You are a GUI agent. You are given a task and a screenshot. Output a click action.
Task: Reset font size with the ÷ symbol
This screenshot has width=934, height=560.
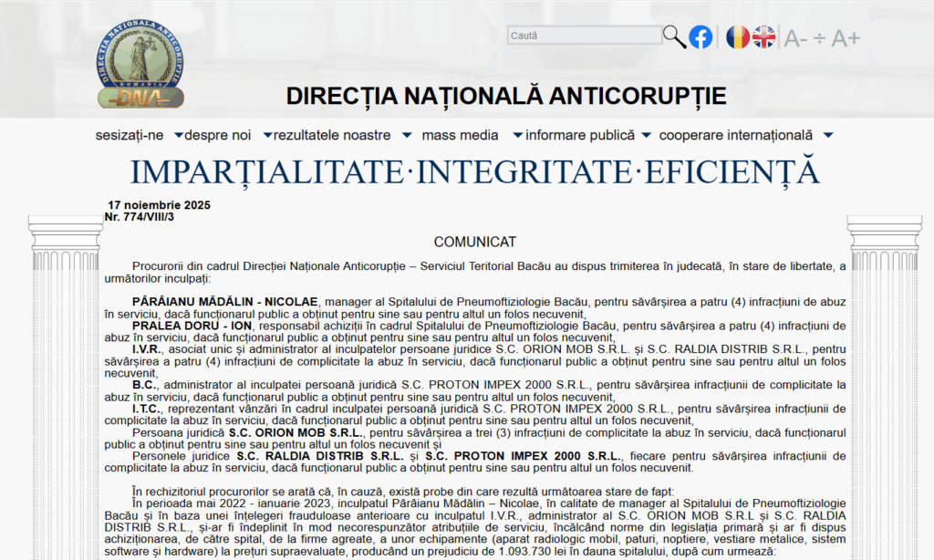[x=819, y=37]
